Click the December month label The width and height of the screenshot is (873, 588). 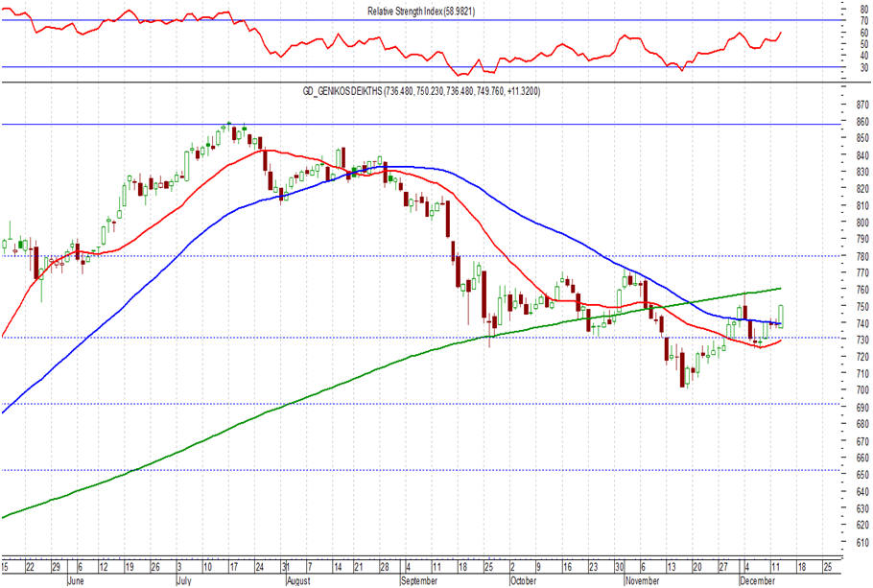click(x=757, y=580)
